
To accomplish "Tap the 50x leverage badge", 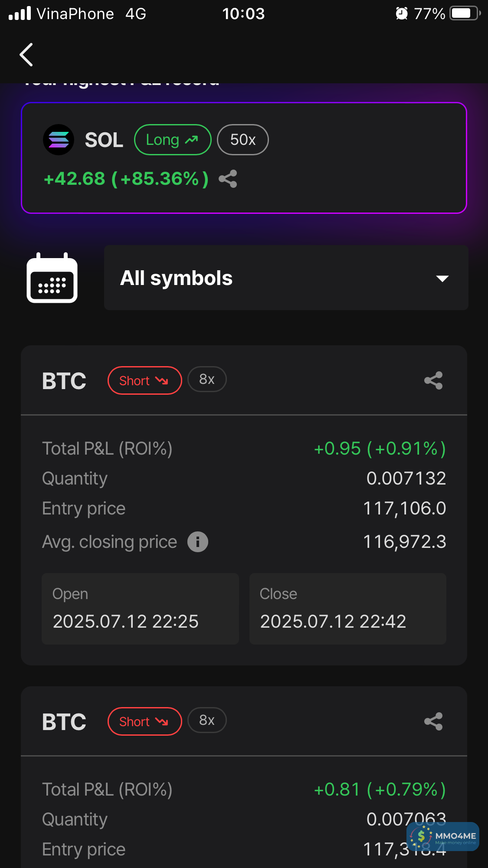I will coord(242,140).
